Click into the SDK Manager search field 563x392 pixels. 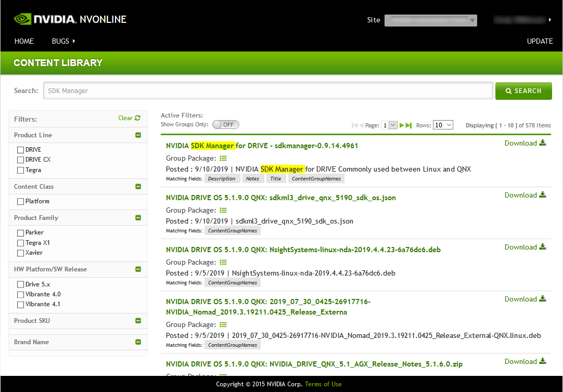[267, 90]
